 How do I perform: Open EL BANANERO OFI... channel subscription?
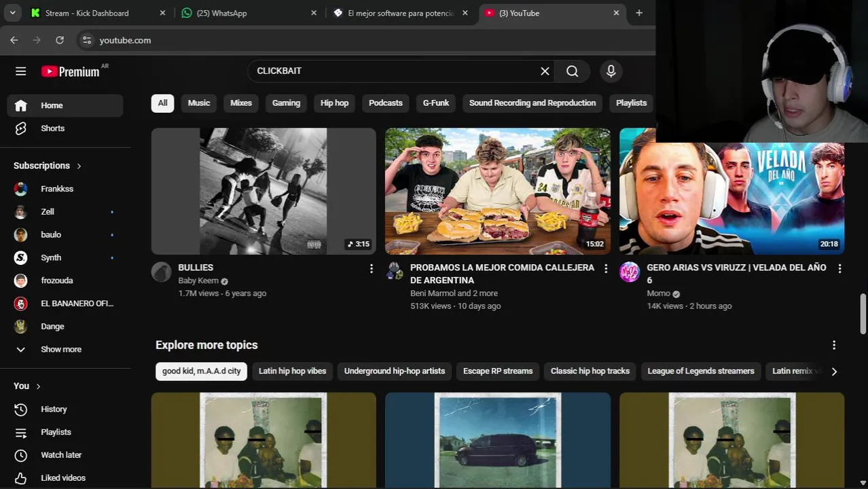coord(65,304)
